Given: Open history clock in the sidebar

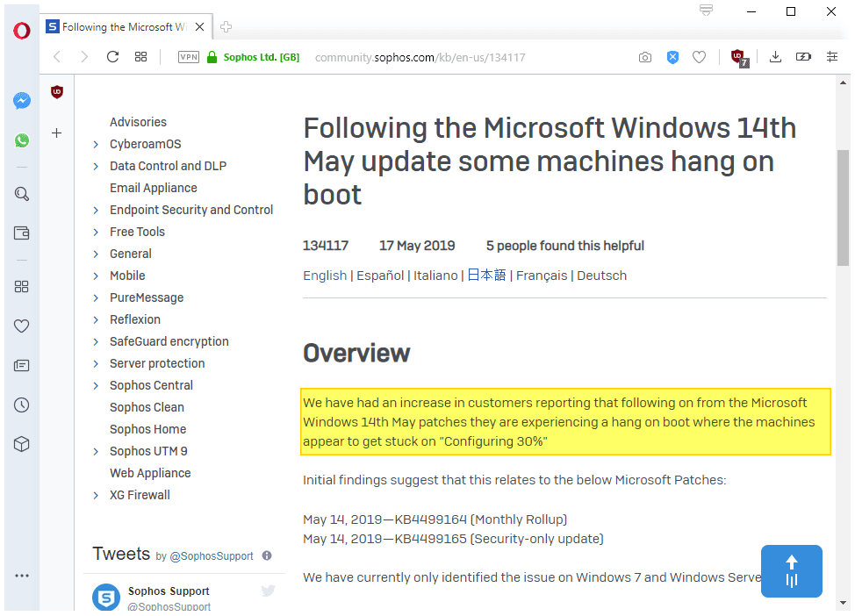Looking at the screenshot, I should click(x=22, y=405).
